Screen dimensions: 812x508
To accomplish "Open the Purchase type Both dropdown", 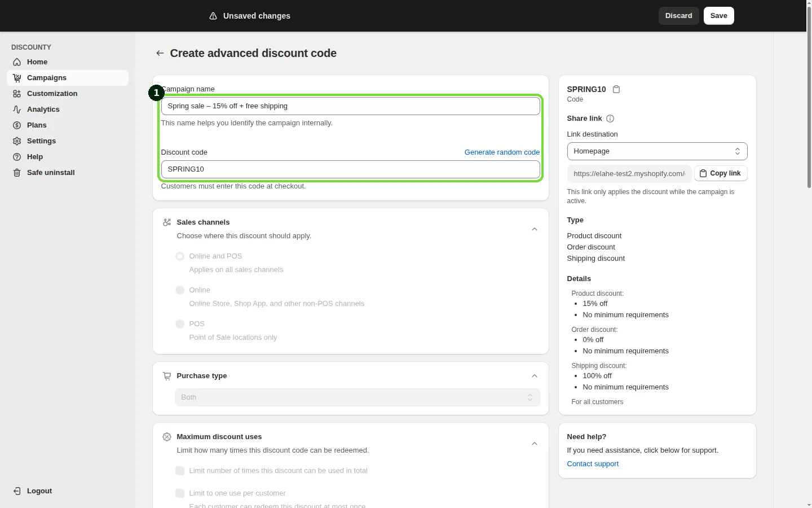I will coord(358,397).
